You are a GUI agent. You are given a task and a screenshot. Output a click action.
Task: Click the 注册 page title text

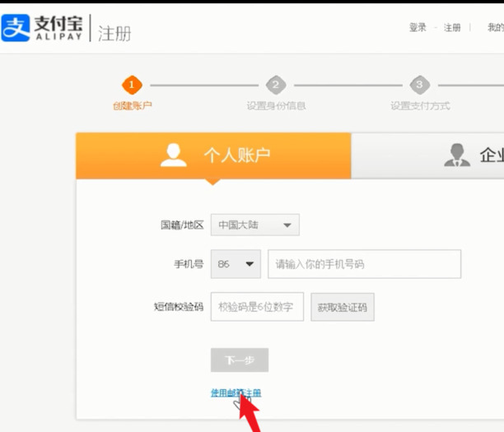pos(114,34)
